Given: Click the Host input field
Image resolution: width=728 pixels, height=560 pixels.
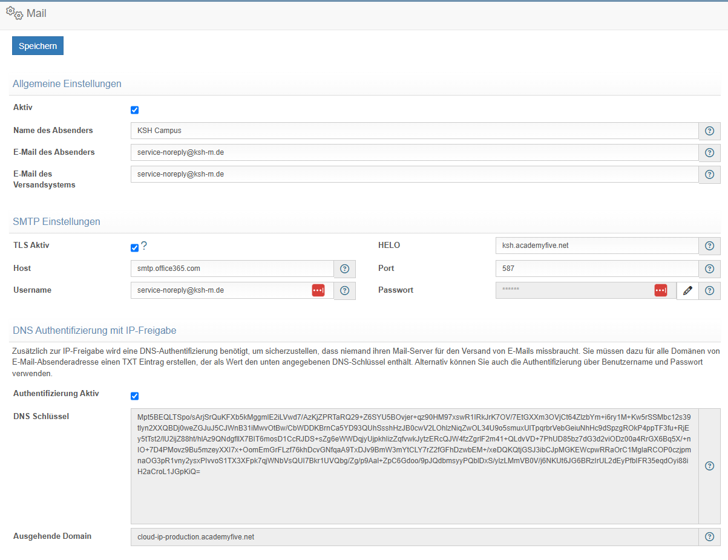Looking at the screenshot, I should click(231, 269).
